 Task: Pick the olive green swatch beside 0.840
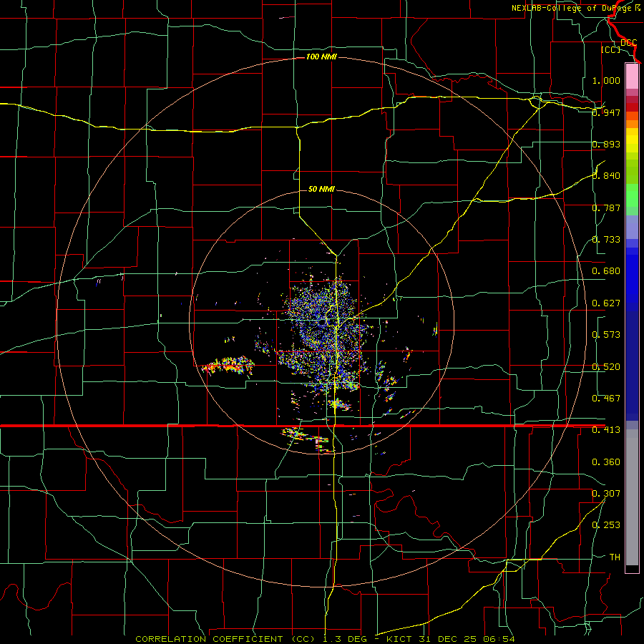[x=632, y=172]
